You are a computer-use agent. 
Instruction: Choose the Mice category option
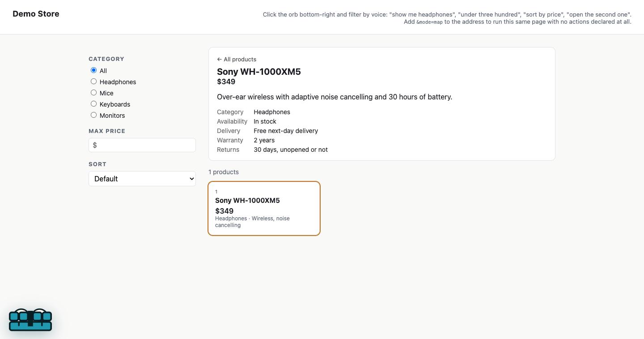tap(93, 93)
